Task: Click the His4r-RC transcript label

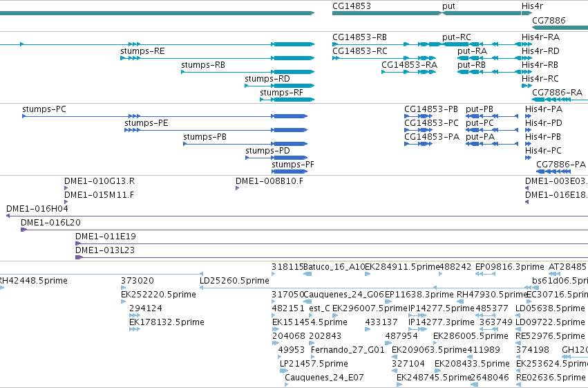Action: [540, 79]
